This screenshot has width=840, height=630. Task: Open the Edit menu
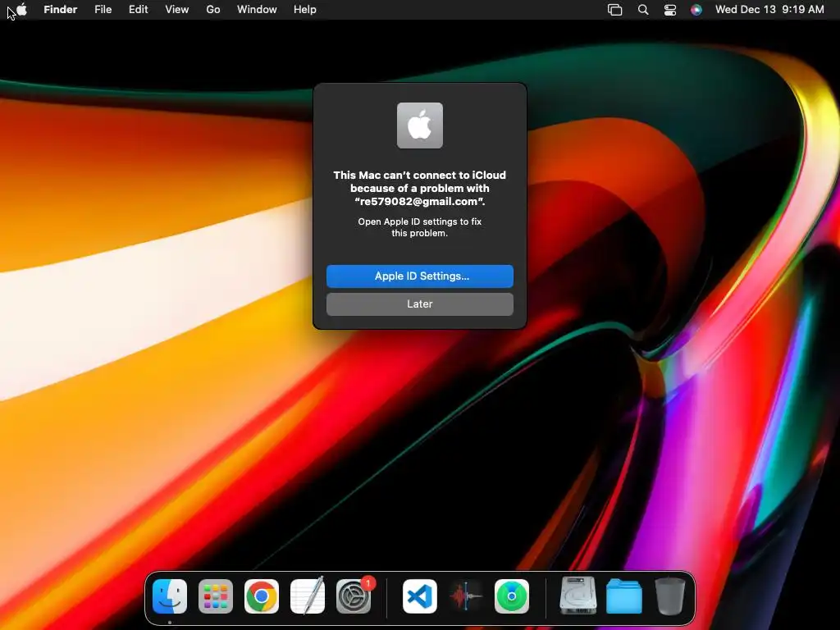coord(138,10)
